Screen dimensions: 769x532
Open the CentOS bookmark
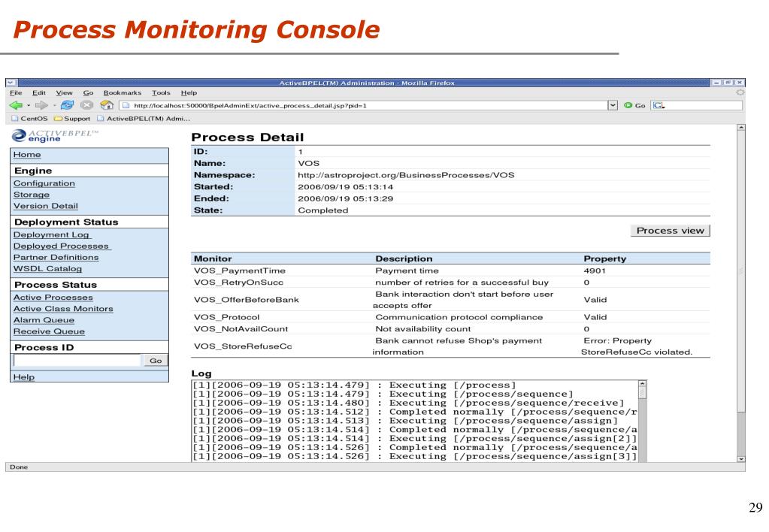(x=29, y=119)
